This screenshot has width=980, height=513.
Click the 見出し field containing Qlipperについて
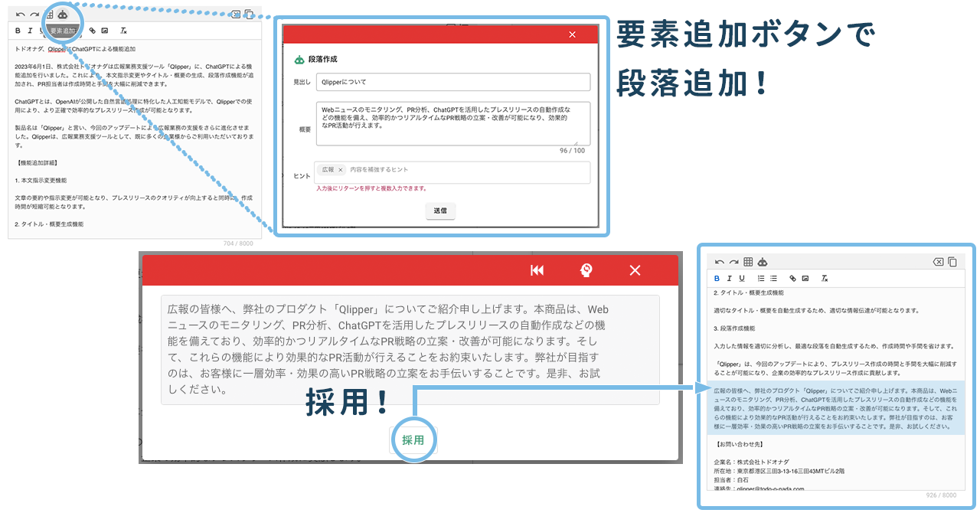pos(452,82)
